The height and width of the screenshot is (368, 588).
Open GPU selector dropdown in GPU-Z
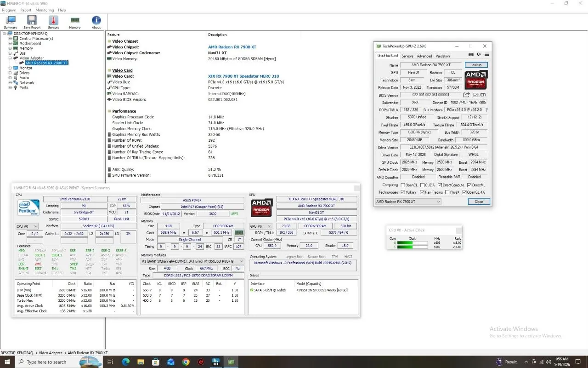click(408, 201)
